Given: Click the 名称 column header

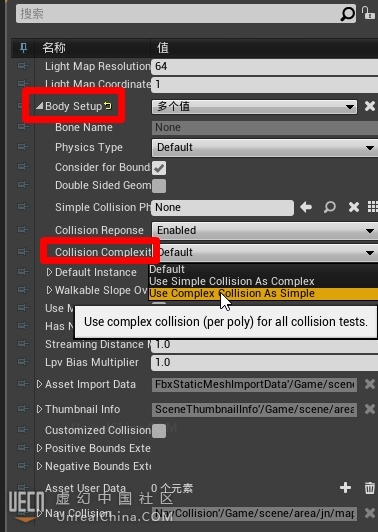Looking at the screenshot, I should (54, 48).
